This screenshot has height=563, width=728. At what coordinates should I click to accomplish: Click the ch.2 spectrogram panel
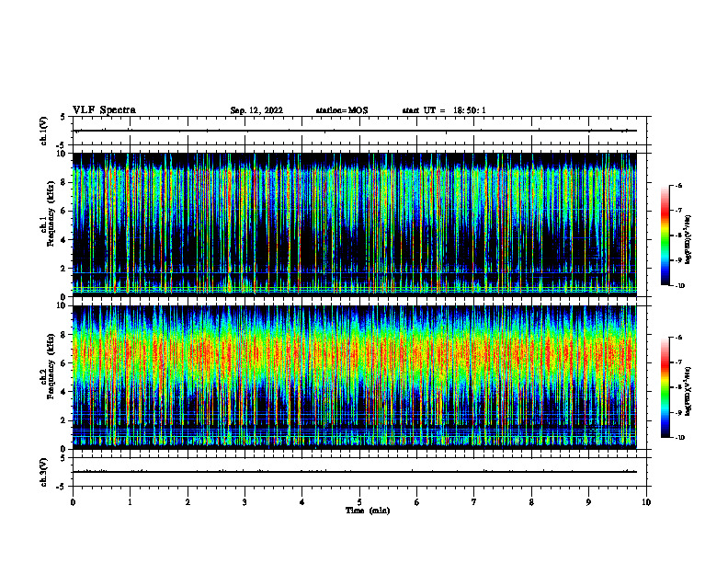point(354,377)
